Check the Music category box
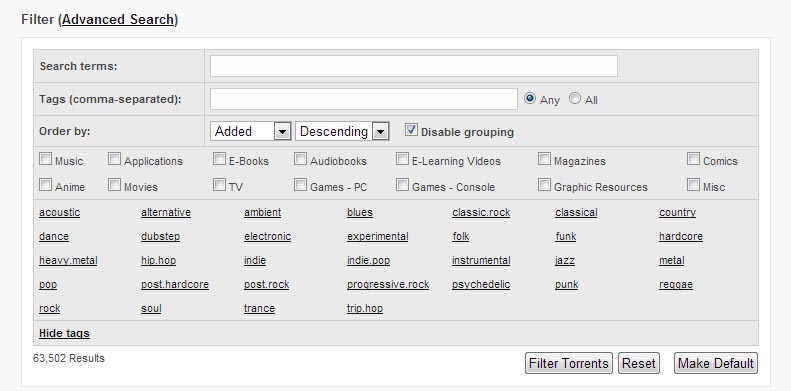The height and width of the screenshot is (391, 791). 45,159
